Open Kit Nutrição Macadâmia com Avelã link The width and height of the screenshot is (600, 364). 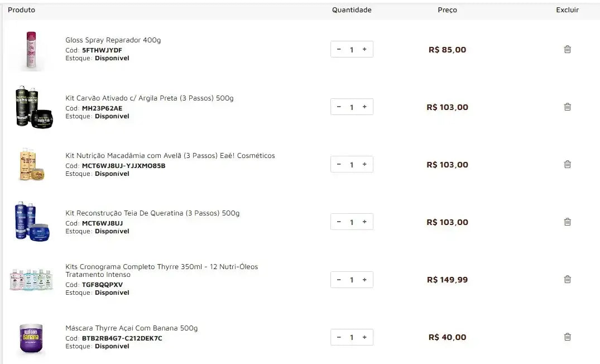170,156
